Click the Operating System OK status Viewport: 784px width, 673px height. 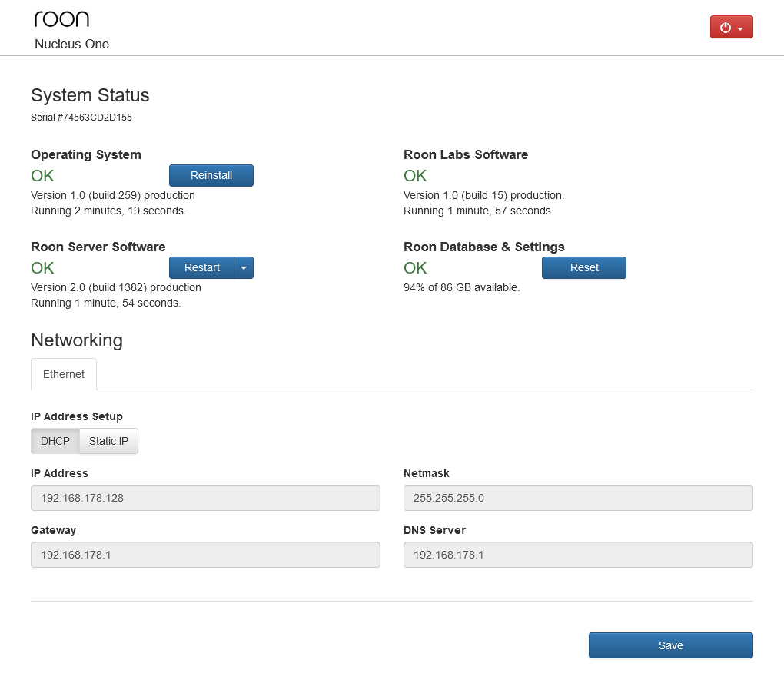tap(42, 176)
